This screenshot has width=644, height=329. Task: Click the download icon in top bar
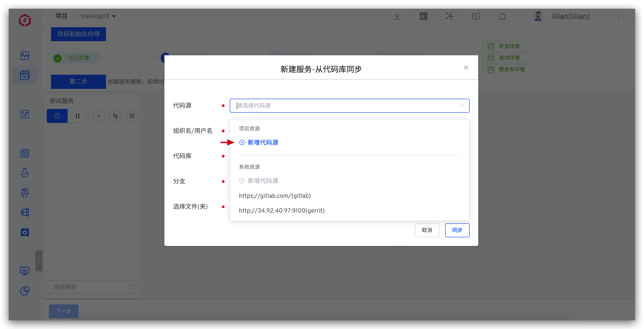397,17
